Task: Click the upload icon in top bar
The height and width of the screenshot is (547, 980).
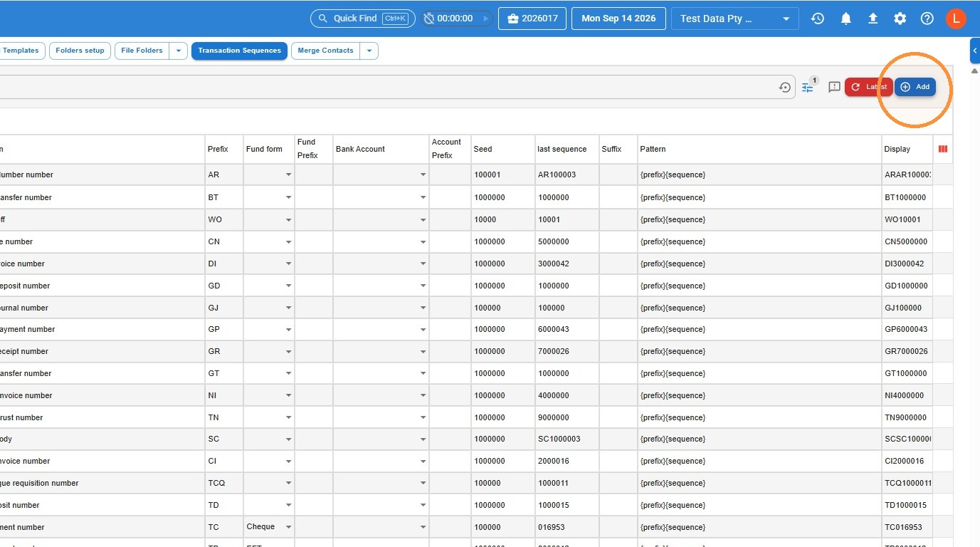Action: [873, 19]
